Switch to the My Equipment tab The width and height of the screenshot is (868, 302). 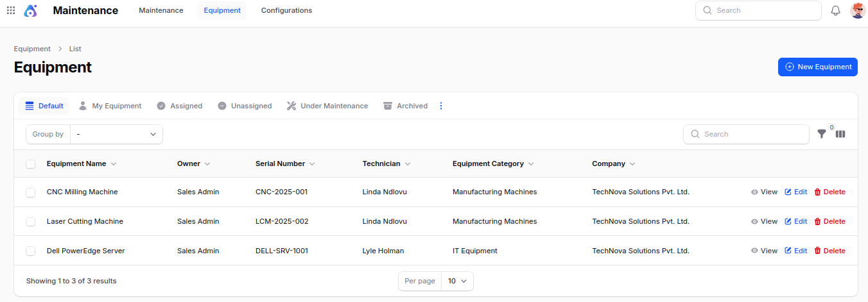click(x=110, y=106)
